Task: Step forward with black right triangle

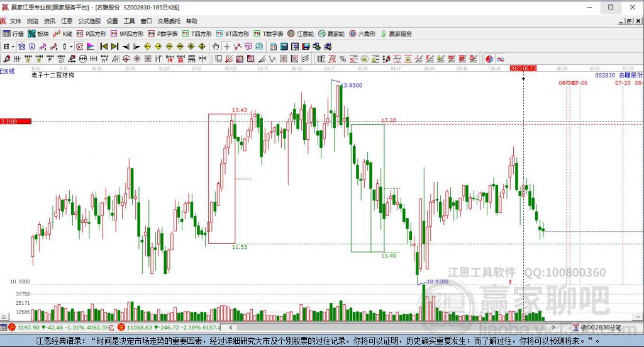Action: (136, 47)
